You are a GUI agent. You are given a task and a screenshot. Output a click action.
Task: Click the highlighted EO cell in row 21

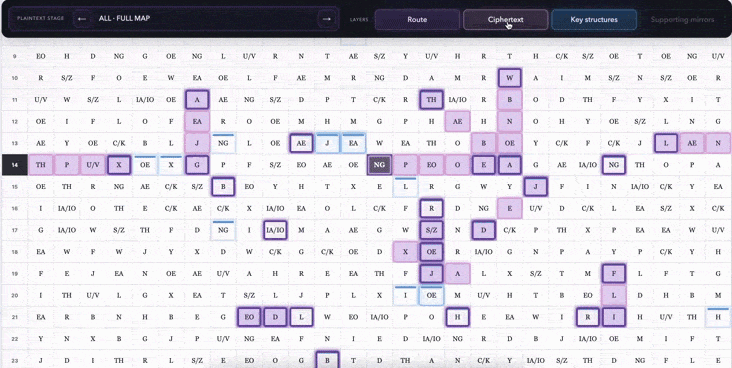pos(249,317)
